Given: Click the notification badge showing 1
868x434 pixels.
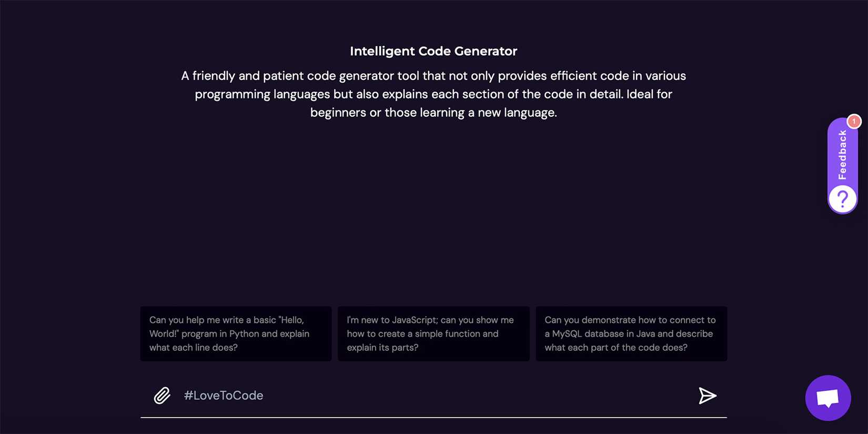Looking at the screenshot, I should click(x=853, y=121).
